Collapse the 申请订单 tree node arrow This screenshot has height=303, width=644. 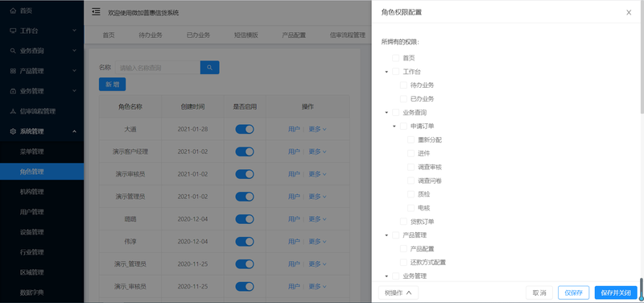tap(394, 127)
